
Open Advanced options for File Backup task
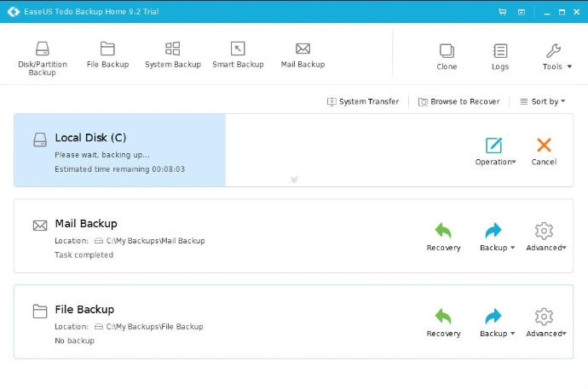[546, 323]
